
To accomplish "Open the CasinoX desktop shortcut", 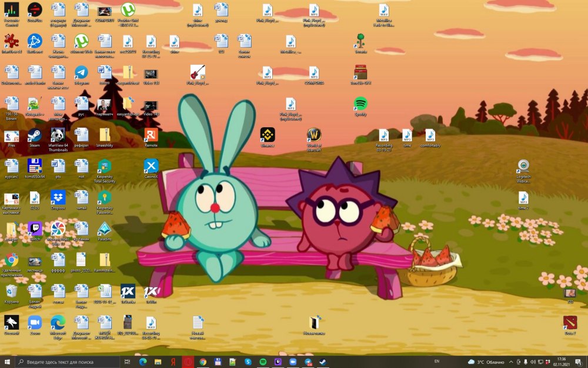I will (x=151, y=168).
